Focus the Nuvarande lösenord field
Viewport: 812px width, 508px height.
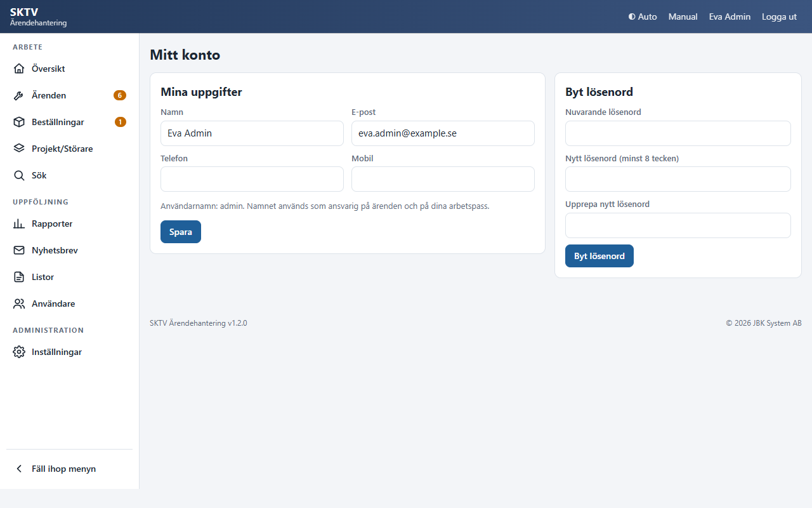point(678,133)
